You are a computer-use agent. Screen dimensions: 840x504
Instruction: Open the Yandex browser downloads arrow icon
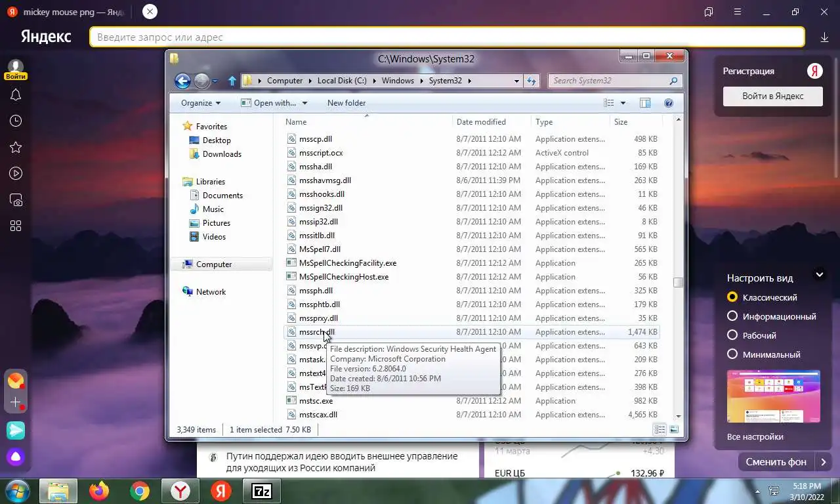(825, 37)
